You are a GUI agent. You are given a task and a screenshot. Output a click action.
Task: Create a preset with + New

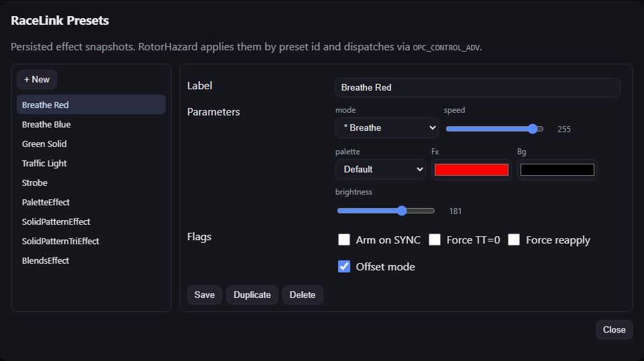36,80
